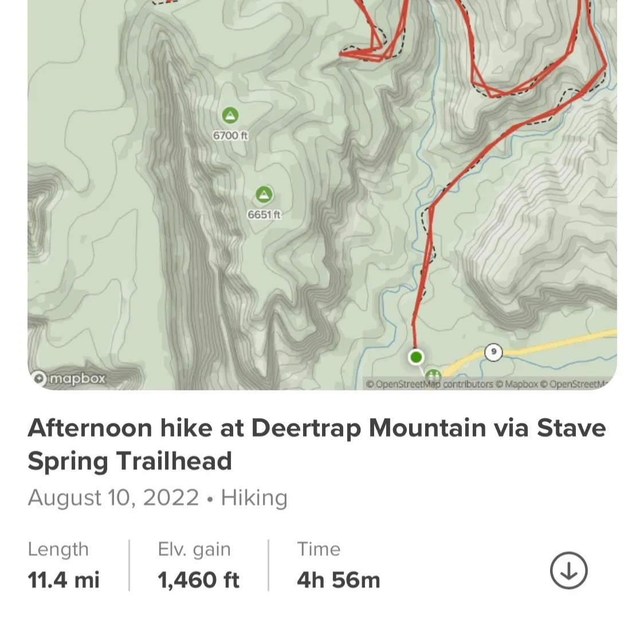644x644 pixels.
Task: Open OpenStreetMap contributors attribution link
Action: (x=429, y=384)
